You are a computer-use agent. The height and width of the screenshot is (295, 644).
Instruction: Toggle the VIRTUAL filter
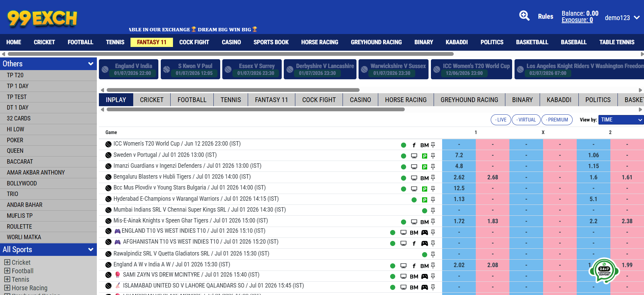point(526,120)
